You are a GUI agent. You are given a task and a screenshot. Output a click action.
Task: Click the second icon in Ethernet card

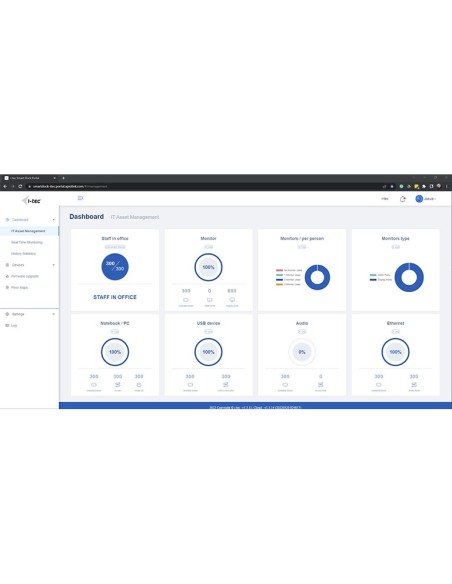[x=414, y=385]
